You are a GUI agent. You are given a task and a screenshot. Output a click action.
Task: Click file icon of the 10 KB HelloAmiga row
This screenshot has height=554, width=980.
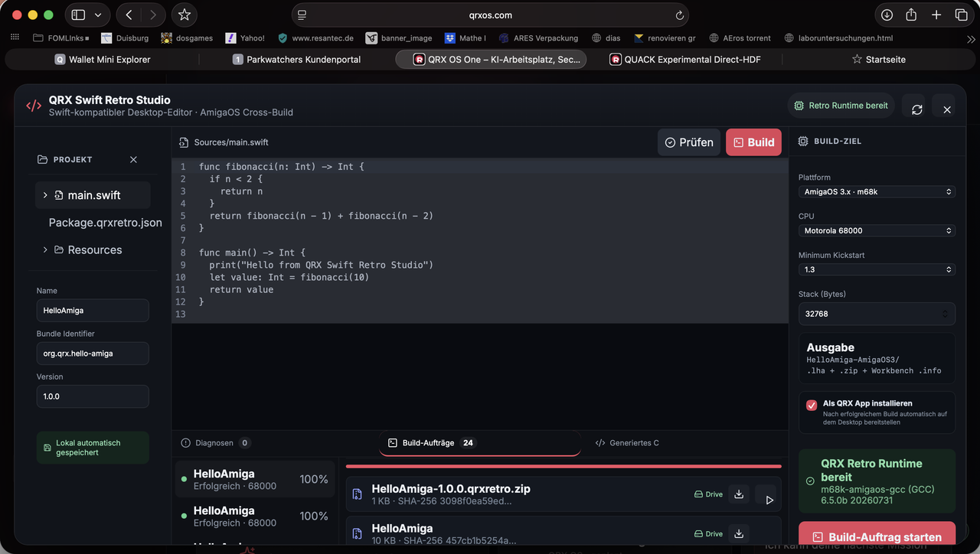pos(358,533)
